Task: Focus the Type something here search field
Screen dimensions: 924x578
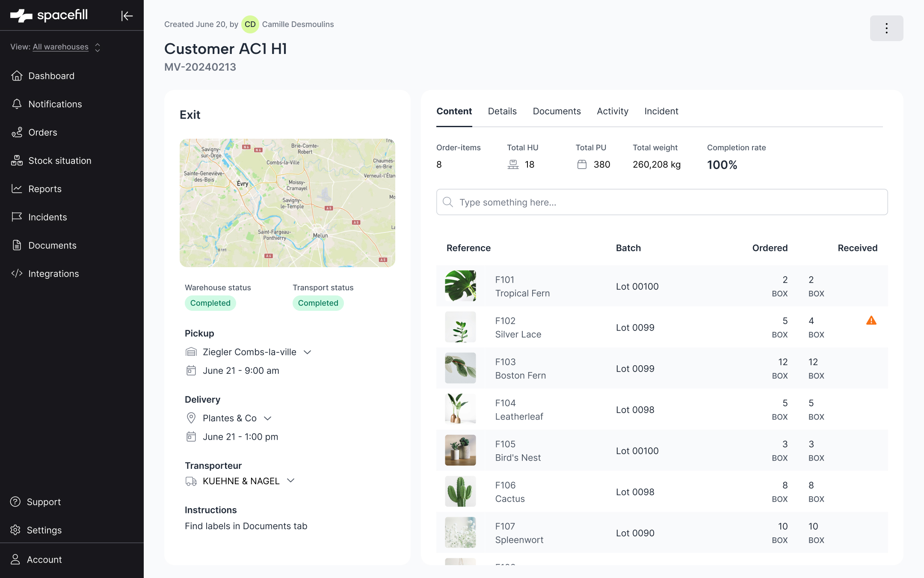Action: pyautogui.click(x=662, y=202)
